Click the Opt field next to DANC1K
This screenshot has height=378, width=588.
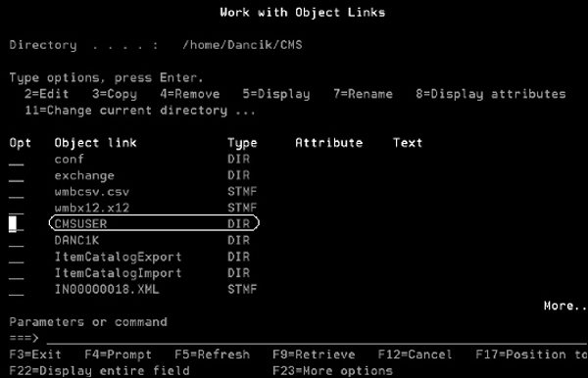(x=17, y=241)
